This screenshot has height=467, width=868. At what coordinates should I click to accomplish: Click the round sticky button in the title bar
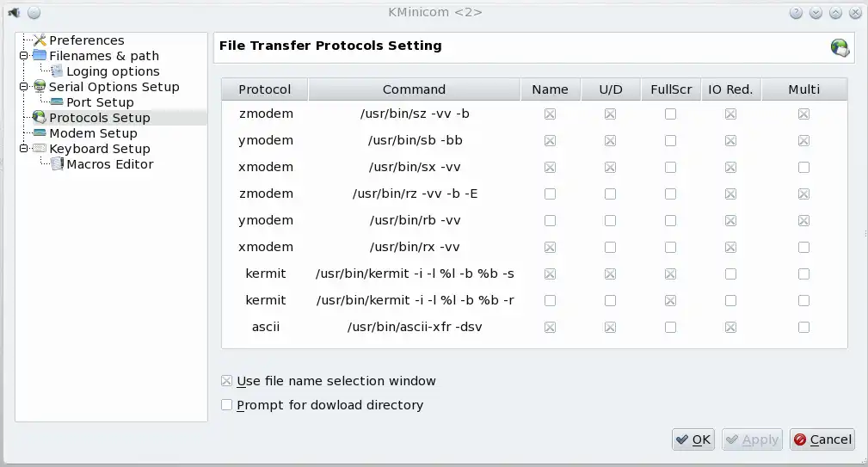pos(34,13)
